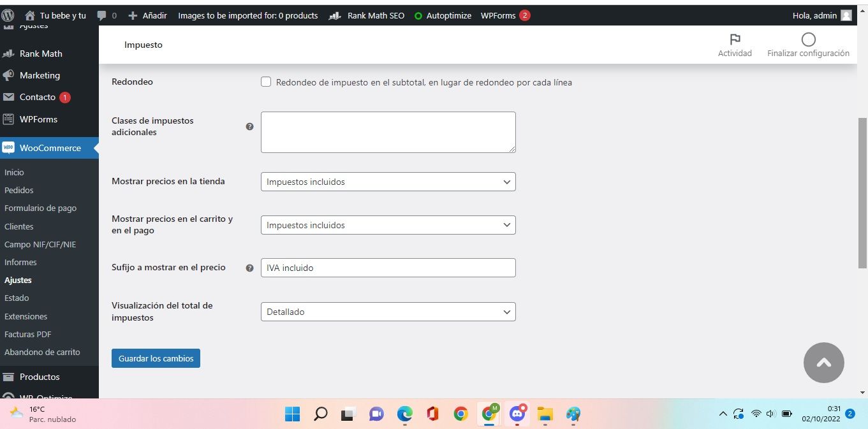Open Task View on taskbar
Viewport: 868px width, 429px height.
[x=348, y=414]
